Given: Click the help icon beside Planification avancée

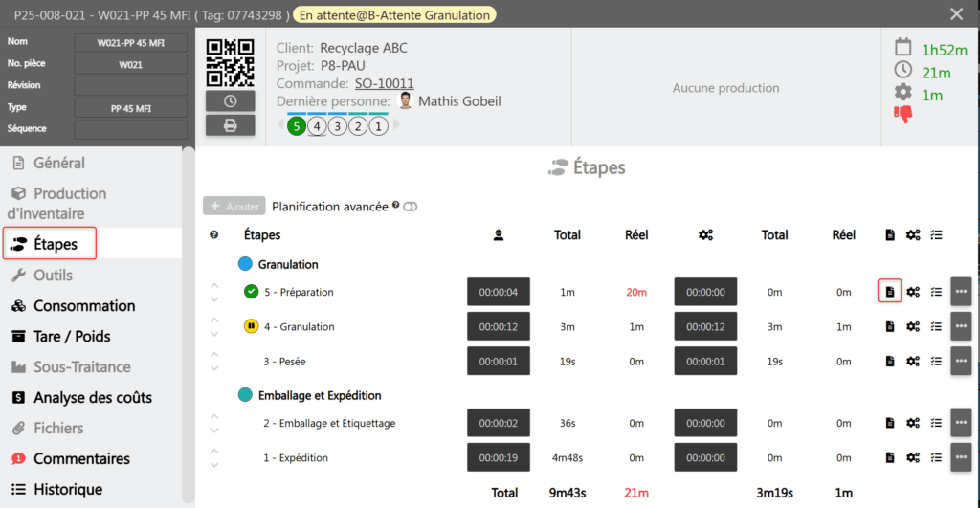Looking at the screenshot, I should click(395, 206).
